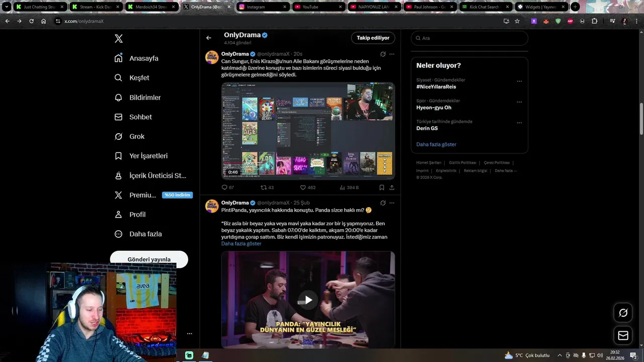Play the PintiPanda video
Image resolution: width=644 pixels, height=362 pixels.
tap(308, 300)
